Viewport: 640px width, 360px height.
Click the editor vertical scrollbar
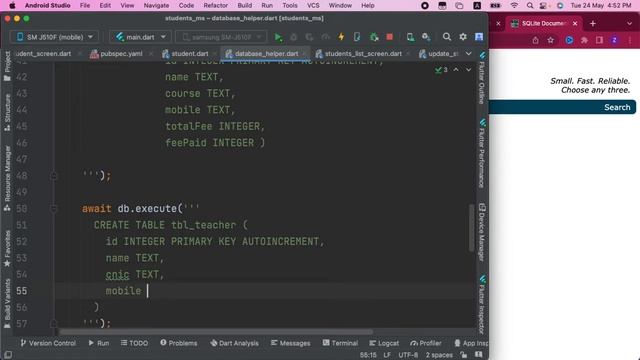[x=471, y=228]
